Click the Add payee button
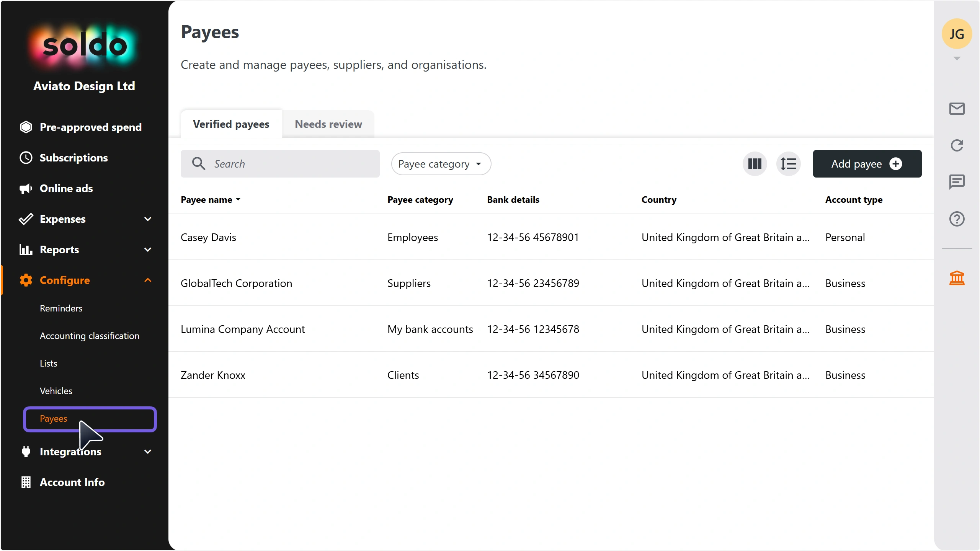This screenshot has height=551, width=980. coord(867,164)
